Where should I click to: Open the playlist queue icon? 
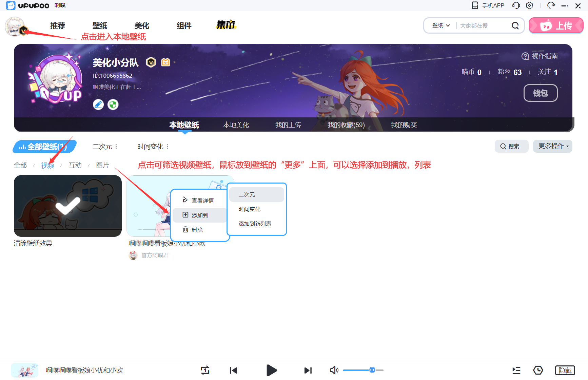click(516, 370)
